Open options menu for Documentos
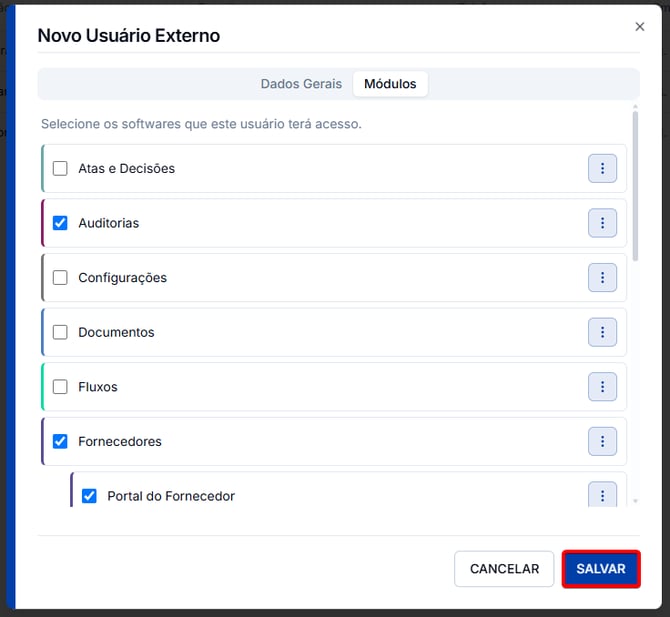Viewport: 670px width, 617px height. pyautogui.click(x=602, y=332)
